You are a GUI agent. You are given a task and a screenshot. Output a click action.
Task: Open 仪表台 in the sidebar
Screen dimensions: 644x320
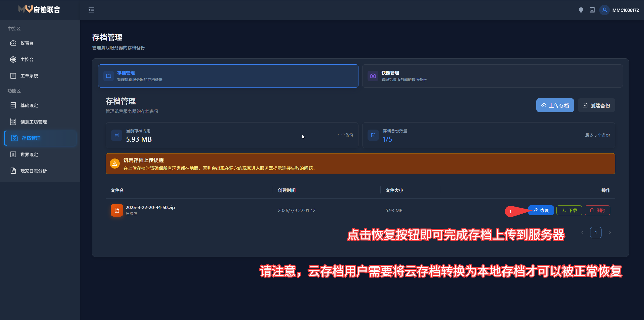(40, 43)
